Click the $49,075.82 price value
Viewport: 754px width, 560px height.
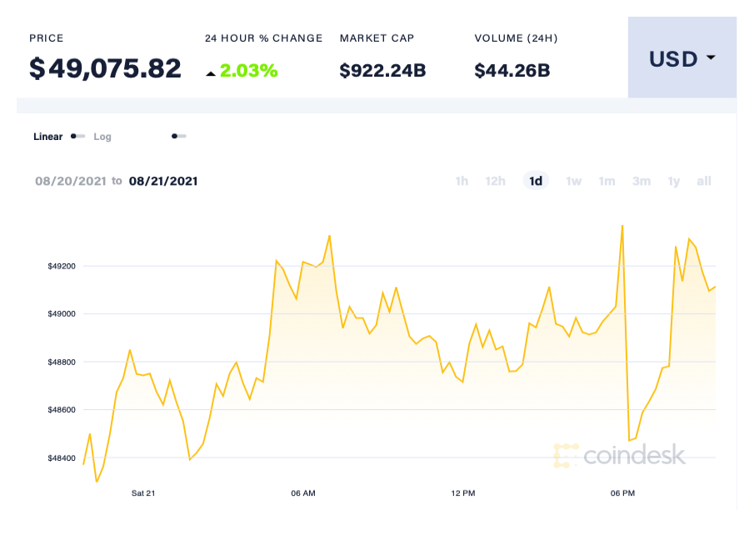tap(105, 68)
